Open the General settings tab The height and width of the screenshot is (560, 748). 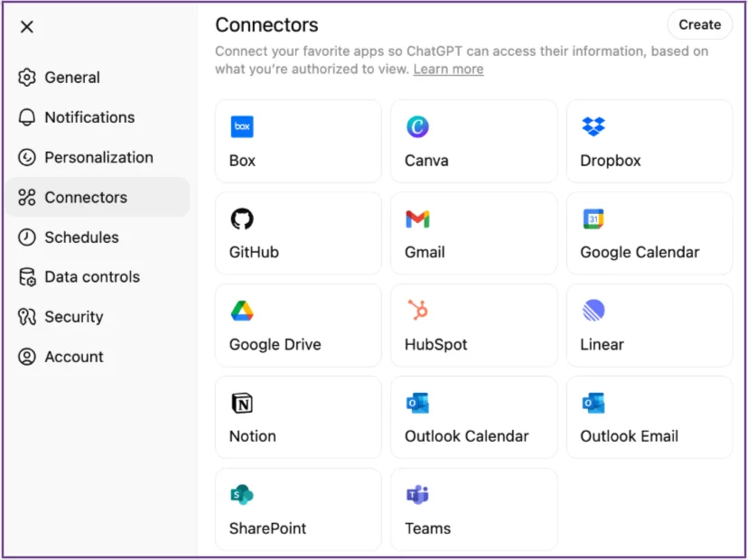click(x=72, y=78)
